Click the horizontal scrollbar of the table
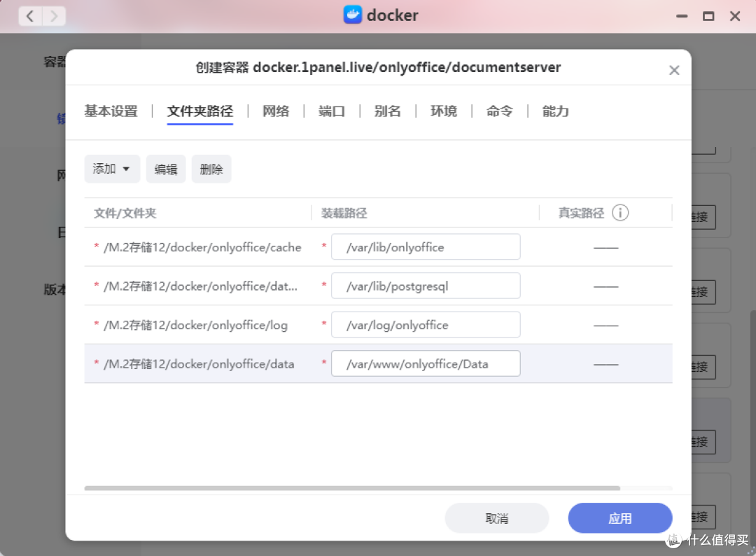Viewport: 756px width, 556px height. coord(352,488)
